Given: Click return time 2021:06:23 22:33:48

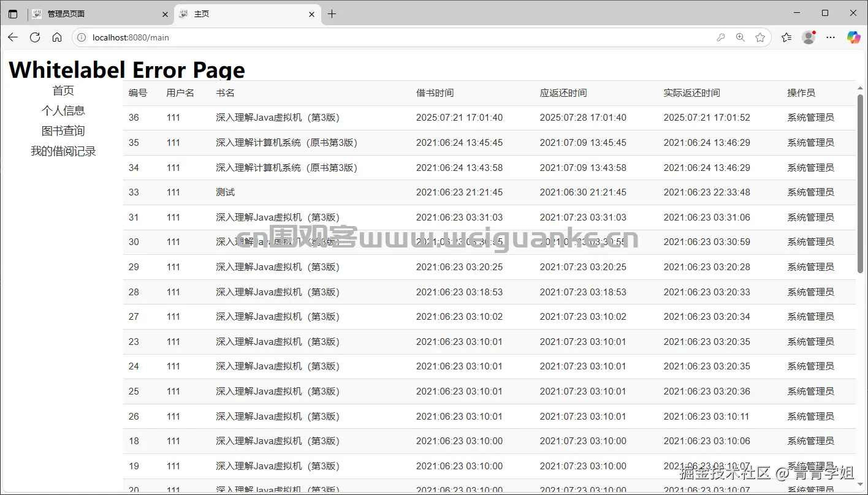Looking at the screenshot, I should click(707, 192).
